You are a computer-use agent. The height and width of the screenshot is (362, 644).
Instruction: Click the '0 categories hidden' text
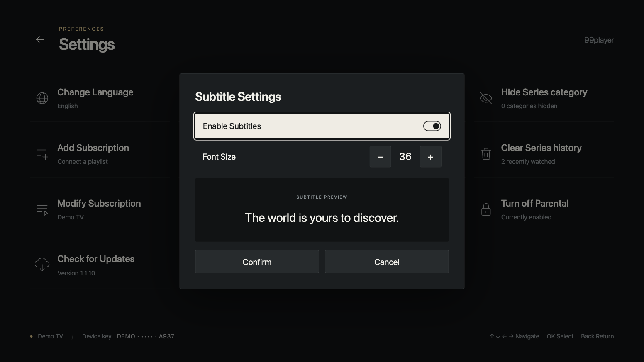coord(529,106)
